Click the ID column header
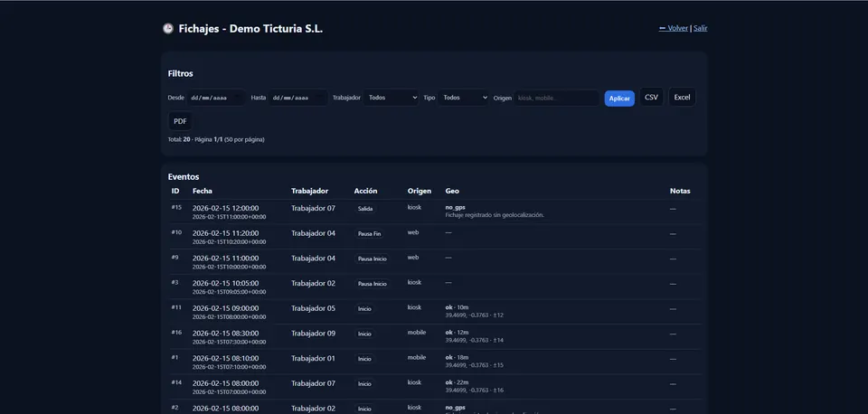Viewport: 868px width, 414px height. coord(175,191)
